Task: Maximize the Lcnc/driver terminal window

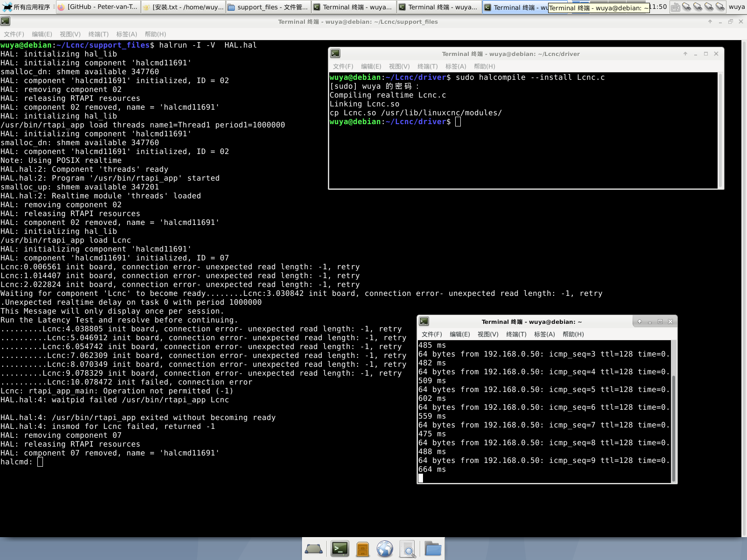Action: pos(706,54)
